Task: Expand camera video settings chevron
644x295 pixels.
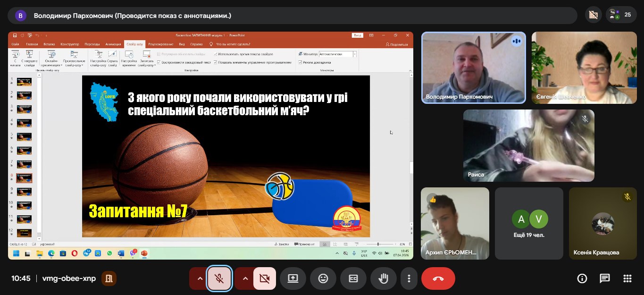Action: (x=245, y=278)
